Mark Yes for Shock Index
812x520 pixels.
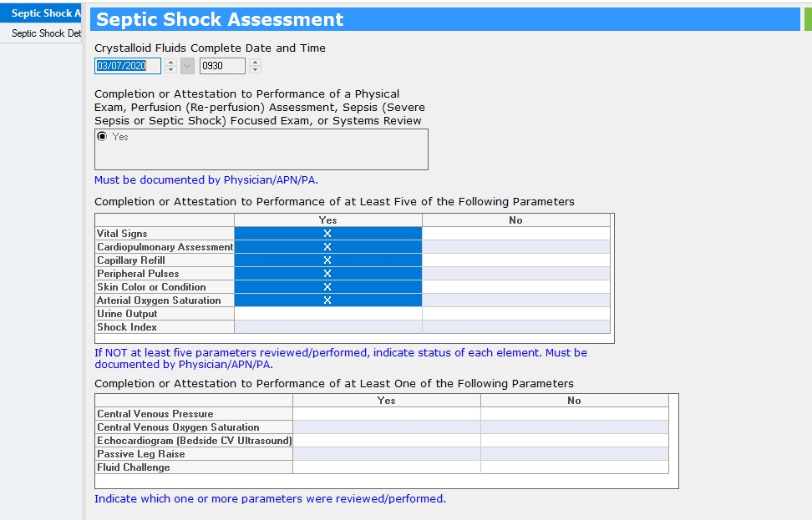(x=327, y=327)
